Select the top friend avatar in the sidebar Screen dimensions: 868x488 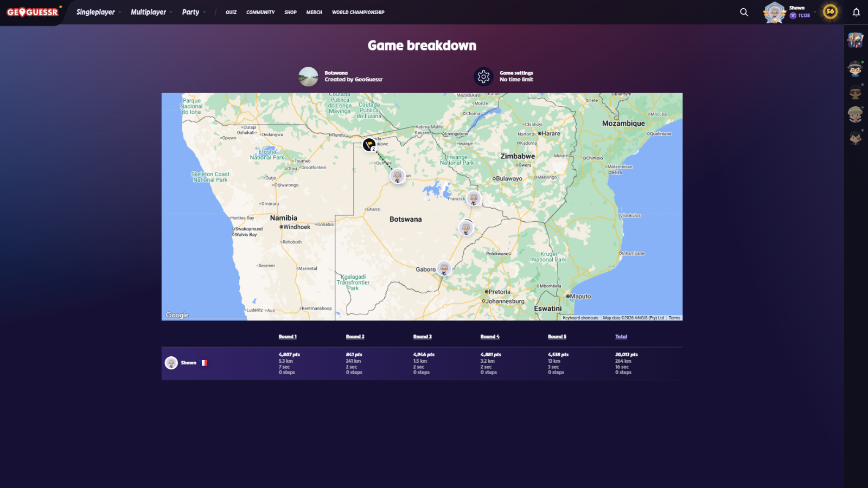point(856,40)
